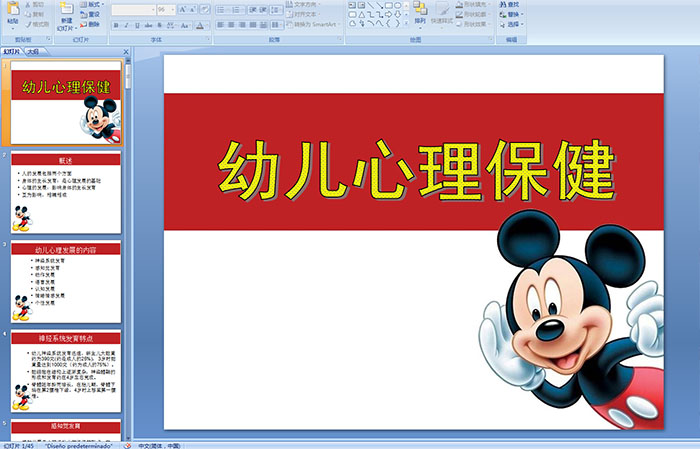Open the Font group dialog launcher
The image size is (700, 449).
coord(208,39)
